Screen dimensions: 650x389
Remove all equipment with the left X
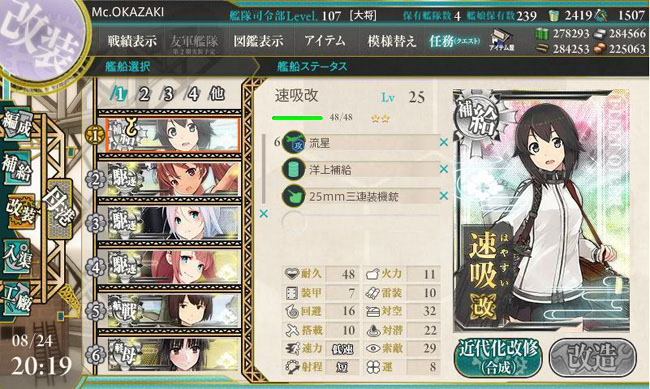[x=263, y=214]
